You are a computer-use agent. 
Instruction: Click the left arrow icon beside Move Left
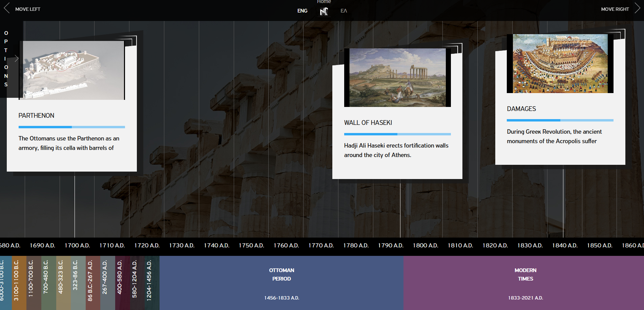pyautogui.click(x=7, y=8)
